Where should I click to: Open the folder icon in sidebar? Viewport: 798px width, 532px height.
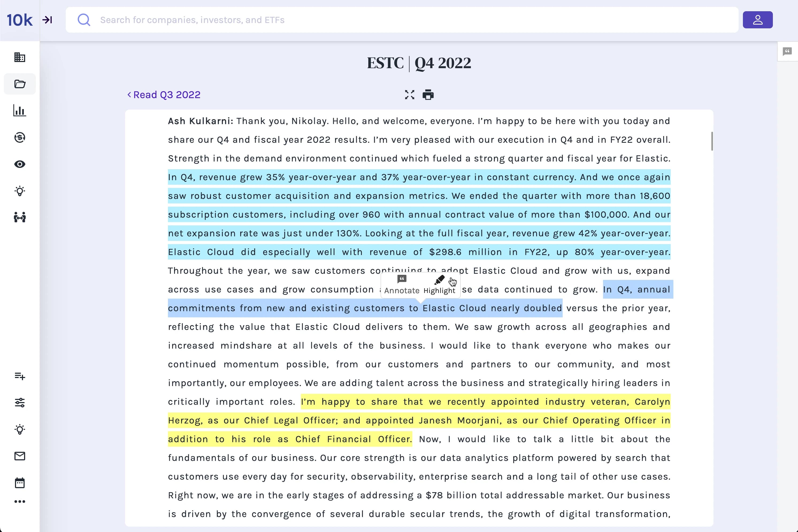(x=20, y=84)
